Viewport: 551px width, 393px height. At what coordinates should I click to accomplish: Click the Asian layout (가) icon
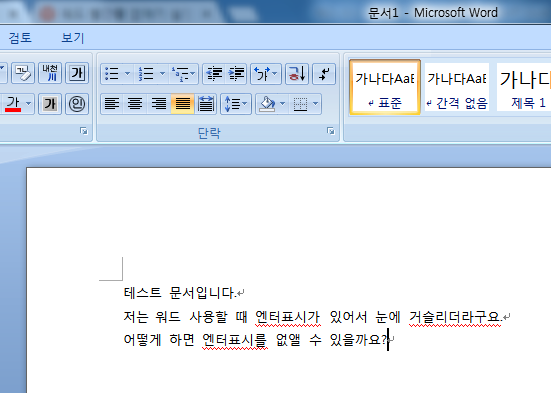[x=262, y=74]
